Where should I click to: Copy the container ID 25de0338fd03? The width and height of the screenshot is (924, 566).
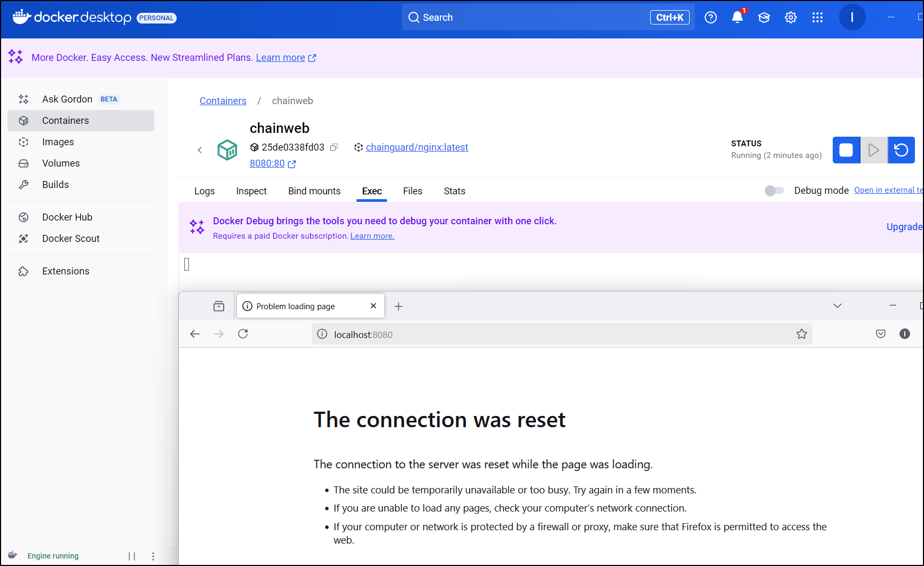(x=334, y=147)
